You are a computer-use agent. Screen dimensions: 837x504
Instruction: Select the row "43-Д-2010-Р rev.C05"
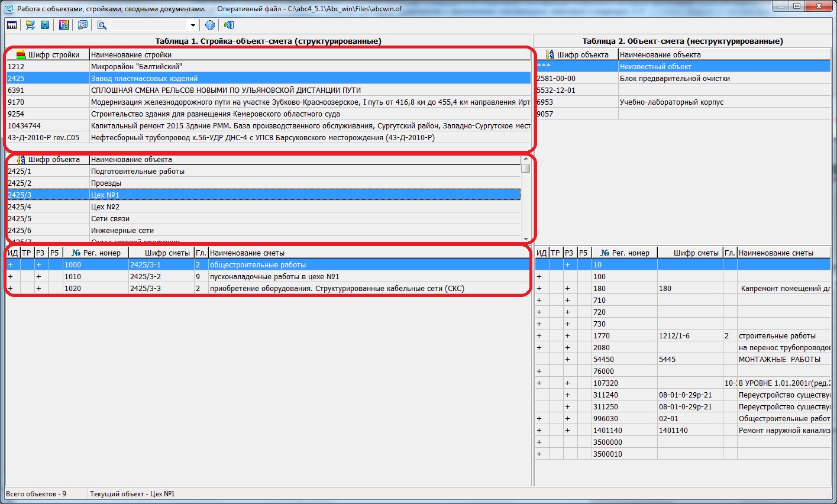[x=269, y=137]
